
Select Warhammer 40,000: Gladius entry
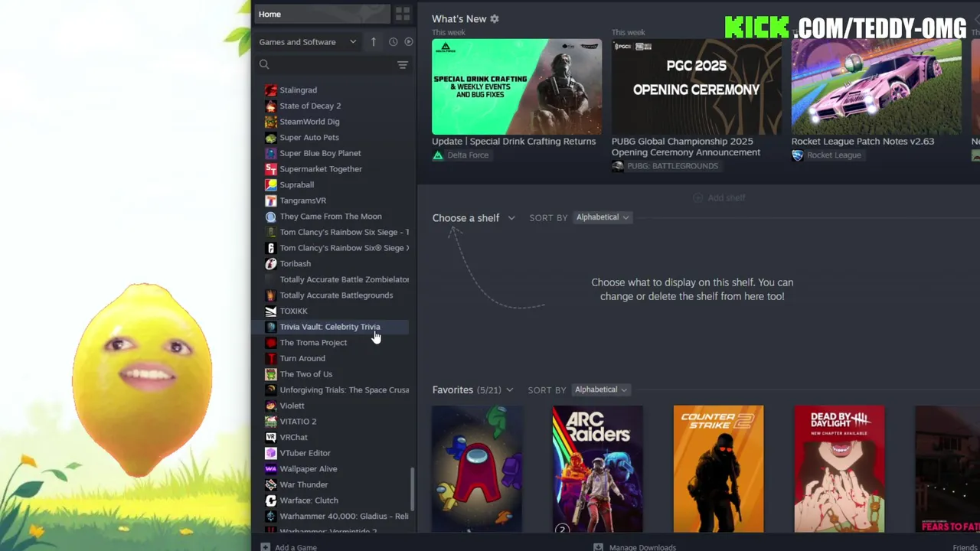pyautogui.click(x=344, y=516)
